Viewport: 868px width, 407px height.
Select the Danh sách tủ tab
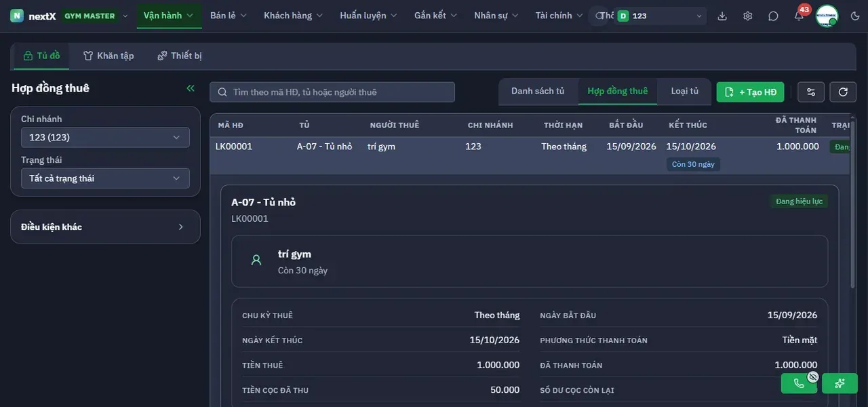[538, 92]
